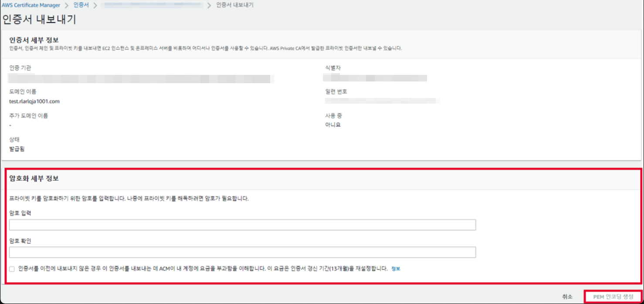
Task: Click the chevron after 인증서 breadcrumb
Action: point(95,5)
